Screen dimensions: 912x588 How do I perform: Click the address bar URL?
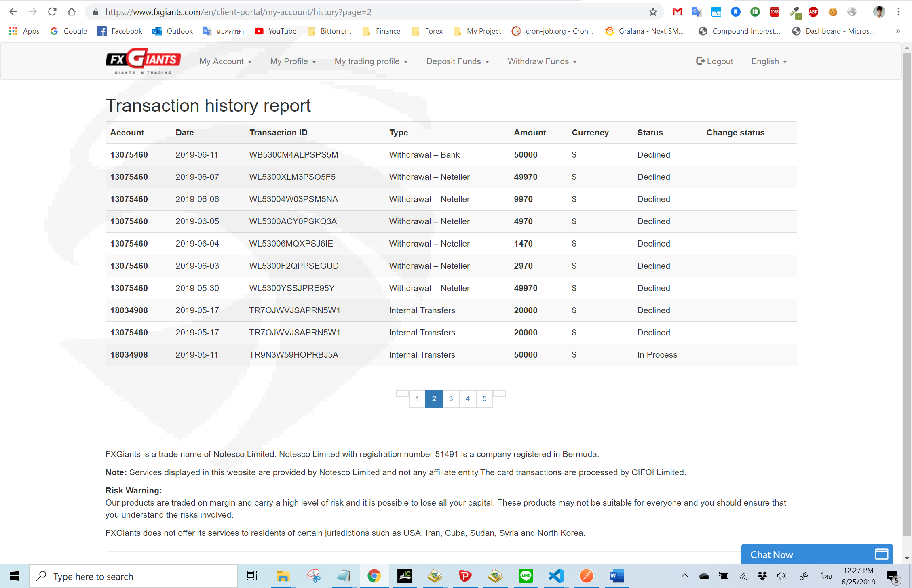tap(238, 12)
